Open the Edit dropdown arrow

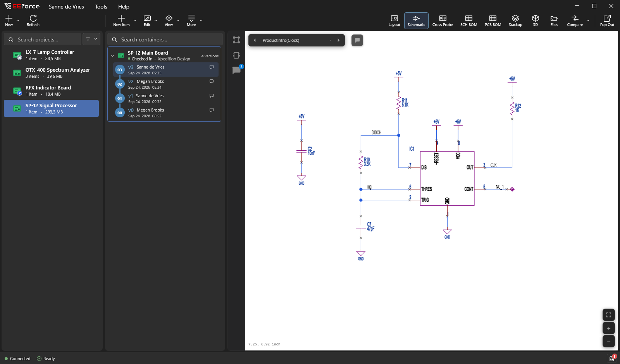[x=156, y=21]
